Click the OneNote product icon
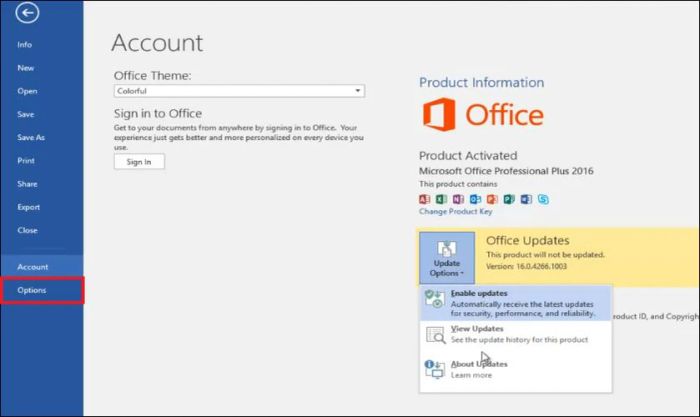The height and width of the screenshot is (417, 700). (x=458, y=199)
